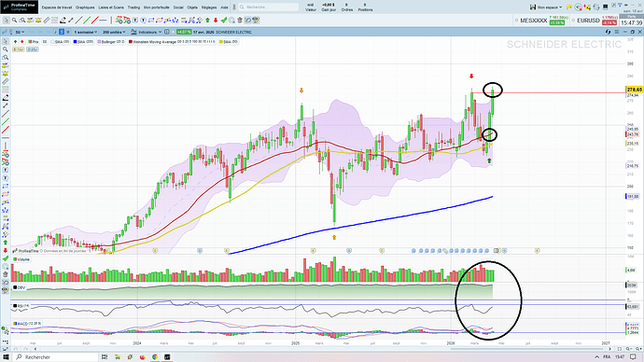This screenshot has height=362, width=644.
Task: Place a green up arrow on chart
Action: [x=207, y=21]
